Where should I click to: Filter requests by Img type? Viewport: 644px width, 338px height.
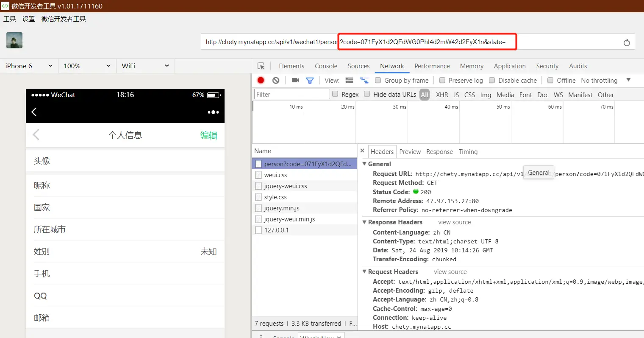point(486,95)
